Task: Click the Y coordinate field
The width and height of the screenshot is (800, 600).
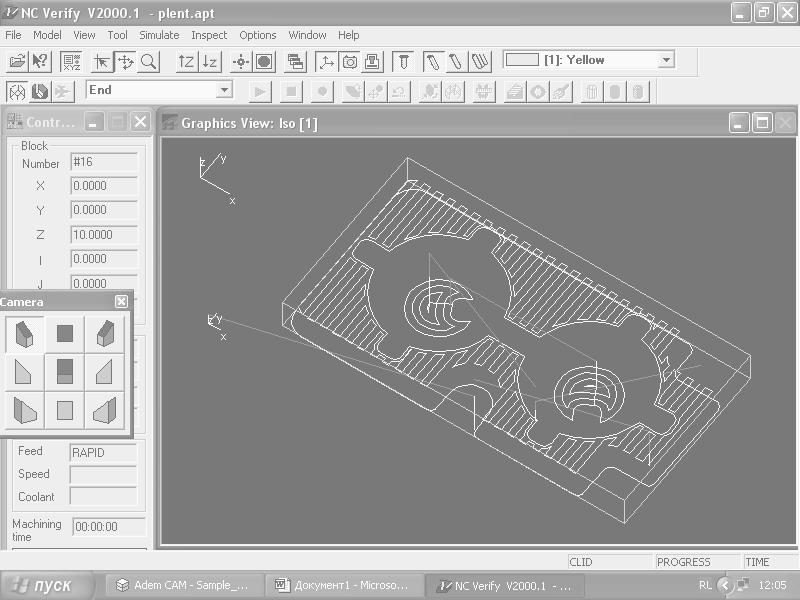Action: [104, 210]
